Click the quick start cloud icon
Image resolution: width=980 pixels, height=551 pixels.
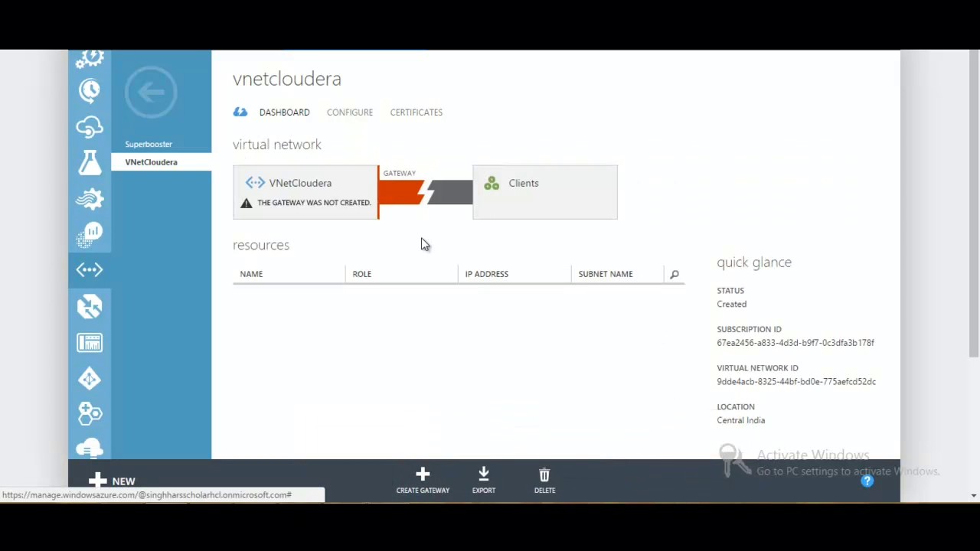tap(240, 112)
